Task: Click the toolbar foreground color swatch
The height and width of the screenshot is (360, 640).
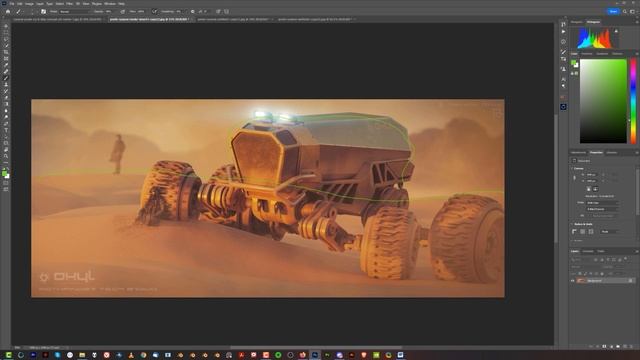Action: pyautogui.click(x=4, y=173)
